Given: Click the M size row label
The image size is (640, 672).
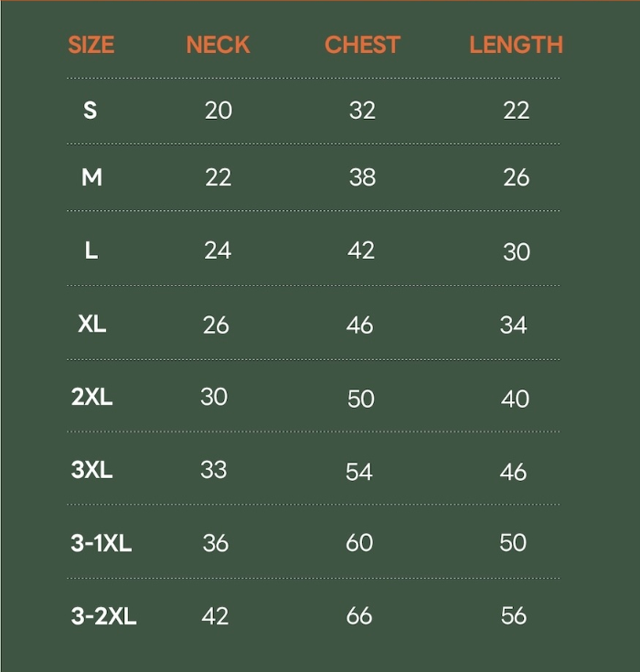Looking at the screenshot, I should pos(91,177).
